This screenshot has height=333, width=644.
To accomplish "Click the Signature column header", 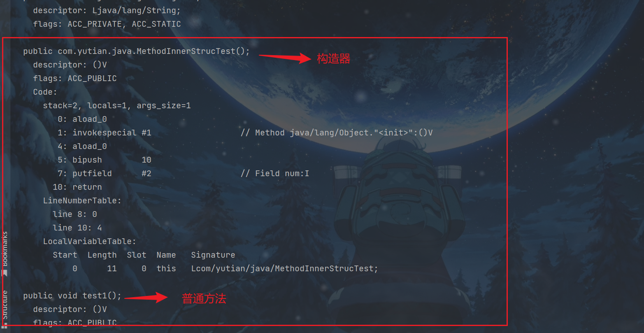I will coord(213,255).
